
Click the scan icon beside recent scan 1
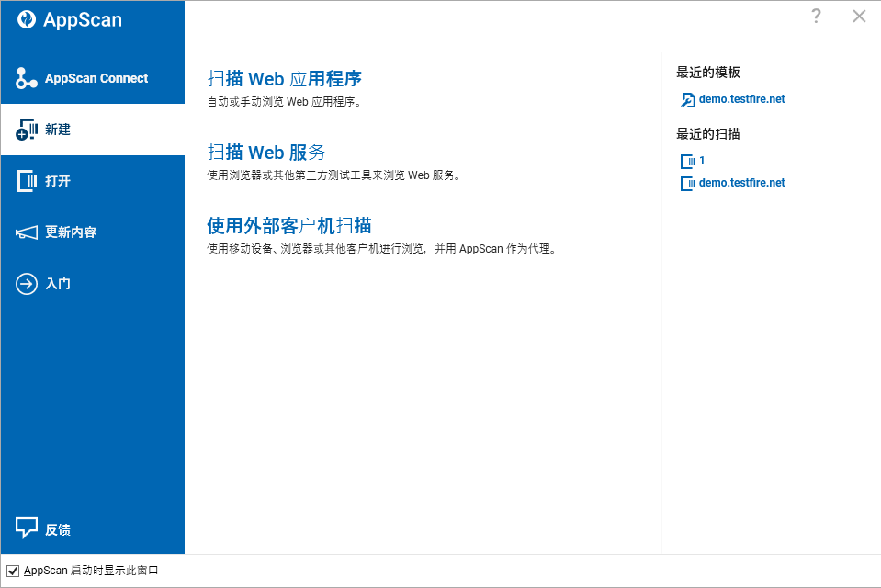pyautogui.click(x=688, y=162)
